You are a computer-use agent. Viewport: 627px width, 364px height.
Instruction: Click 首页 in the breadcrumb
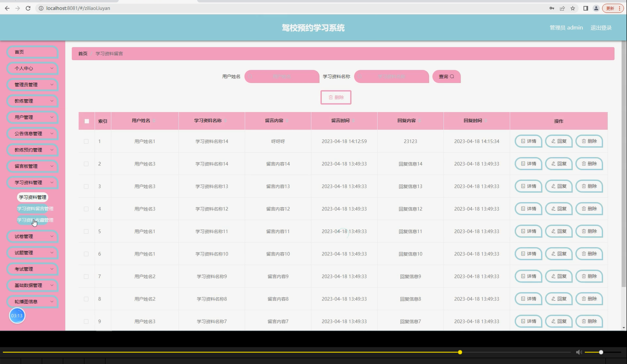pos(82,53)
